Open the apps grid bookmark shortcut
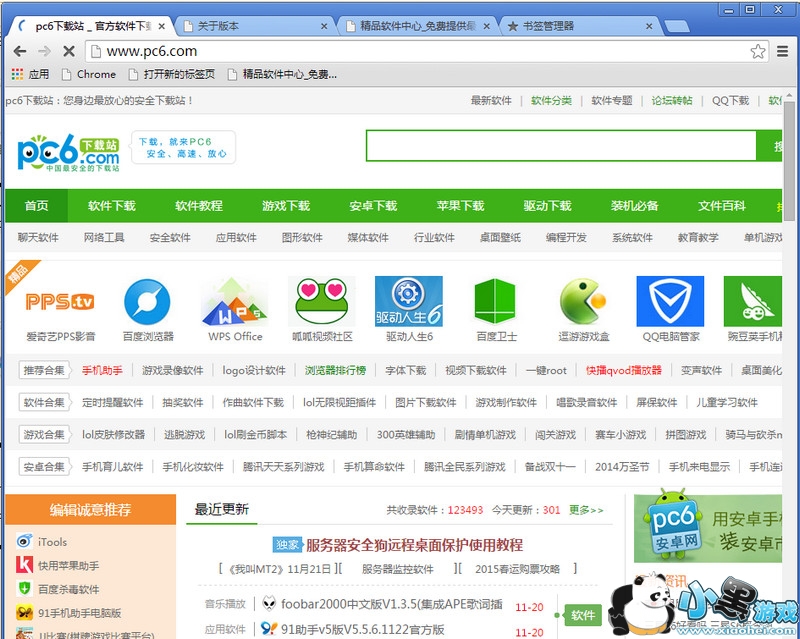800x639 pixels. click(30, 75)
